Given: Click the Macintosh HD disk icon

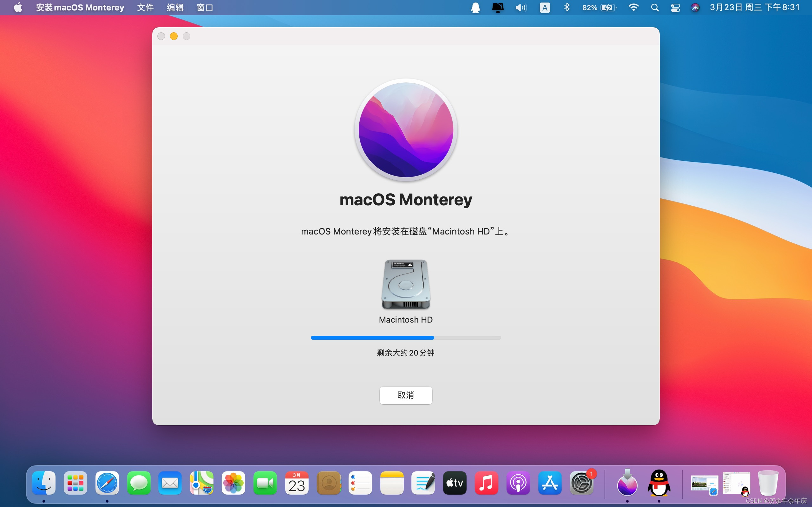Looking at the screenshot, I should click(x=406, y=284).
